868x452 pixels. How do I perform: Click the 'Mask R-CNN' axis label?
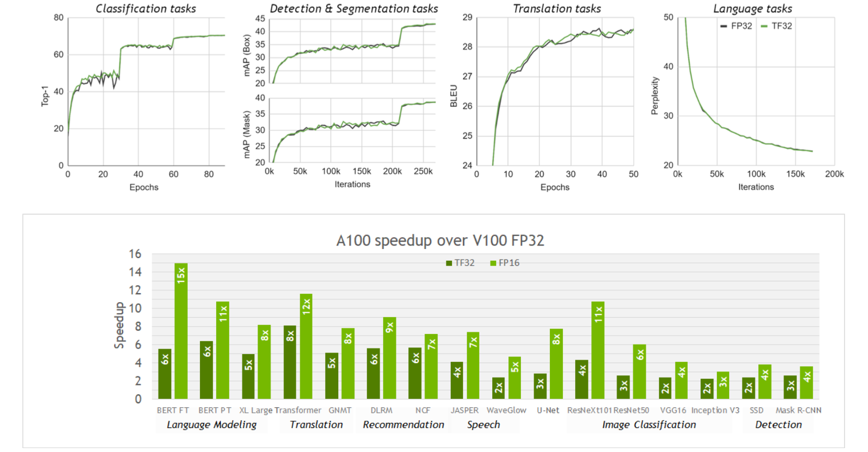[x=798, y=410]
